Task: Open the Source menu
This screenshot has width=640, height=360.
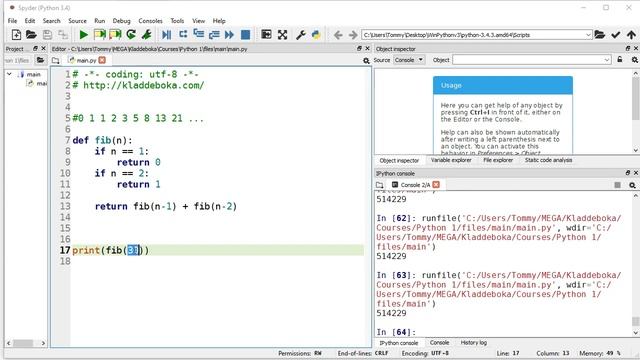Action: click(x=78, y=21)
